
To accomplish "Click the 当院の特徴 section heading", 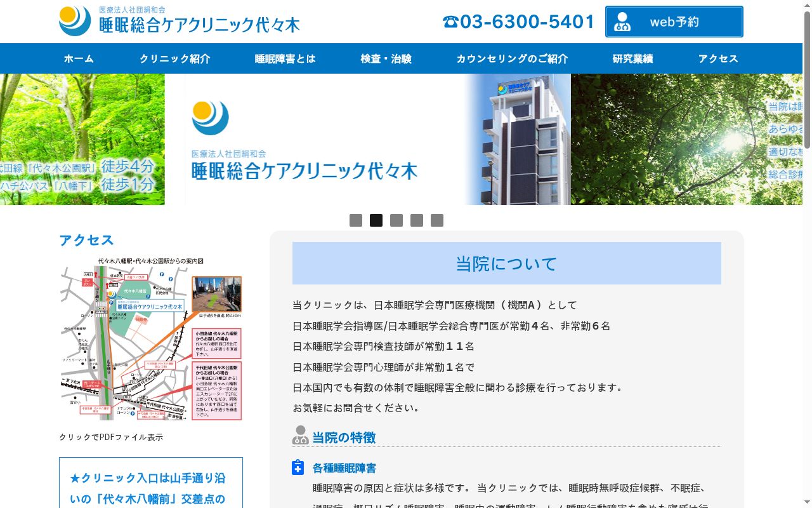I will [344, 437].
